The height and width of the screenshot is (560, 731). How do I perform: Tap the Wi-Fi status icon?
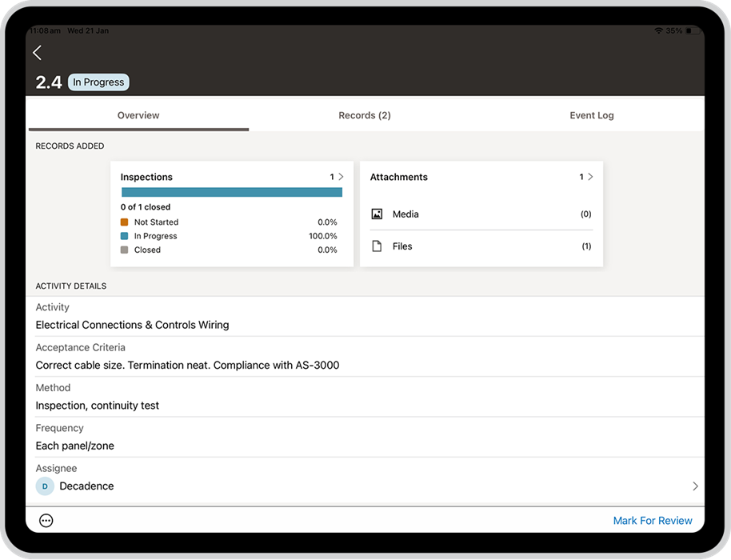click(658, 30)
